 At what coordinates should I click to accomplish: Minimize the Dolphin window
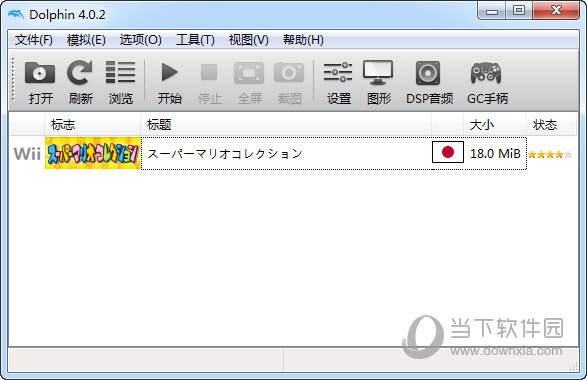[x=492, y=11]
